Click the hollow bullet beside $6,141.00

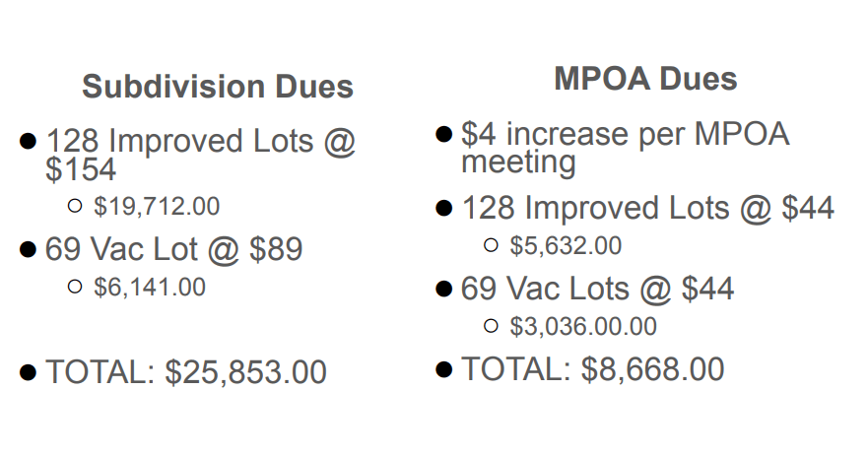pos(75,287)
